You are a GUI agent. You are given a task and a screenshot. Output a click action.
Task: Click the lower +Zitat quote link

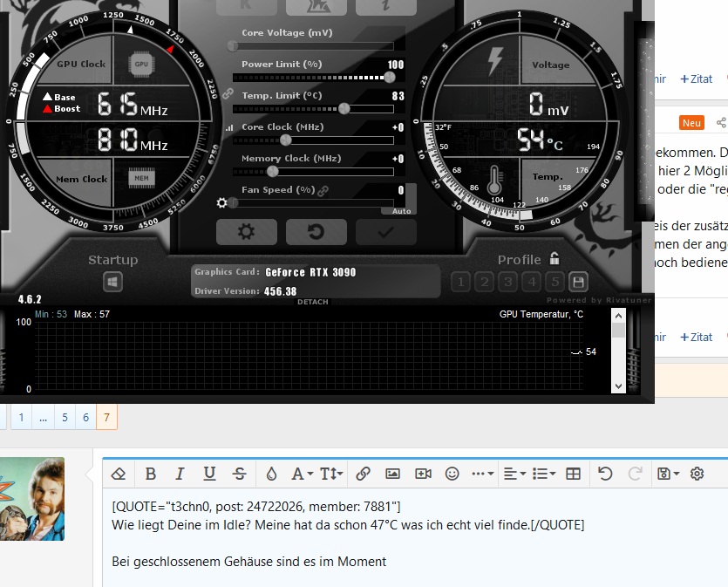696,338
